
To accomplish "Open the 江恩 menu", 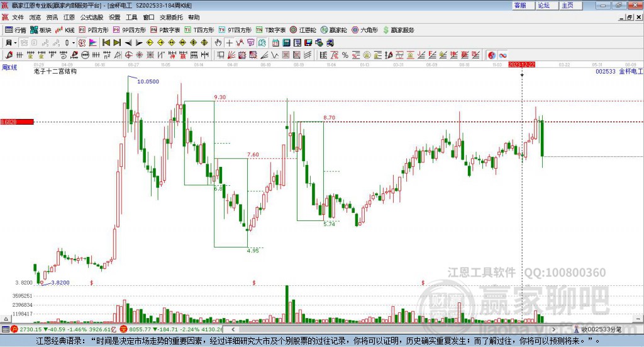I will 69,17.
